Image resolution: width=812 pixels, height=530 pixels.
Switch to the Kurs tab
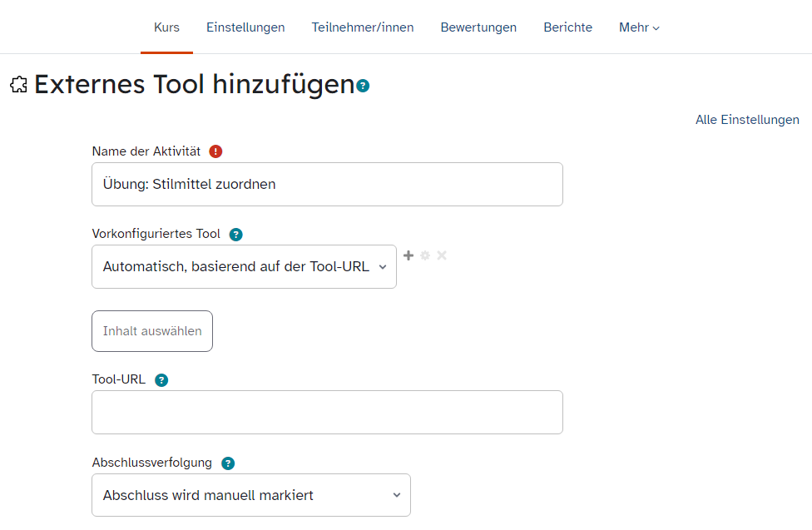click(166, 27)
